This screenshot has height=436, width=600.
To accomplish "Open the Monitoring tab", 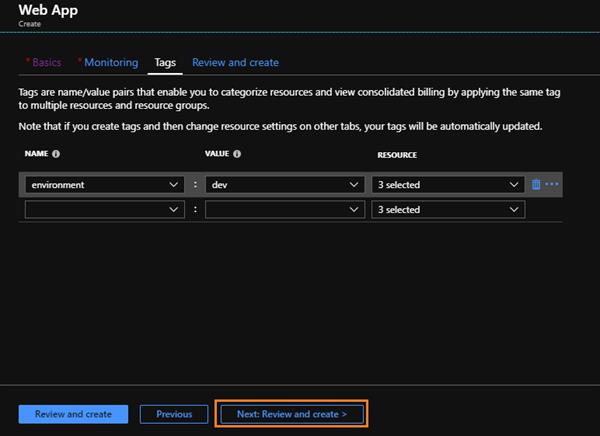I will point(110,62).
